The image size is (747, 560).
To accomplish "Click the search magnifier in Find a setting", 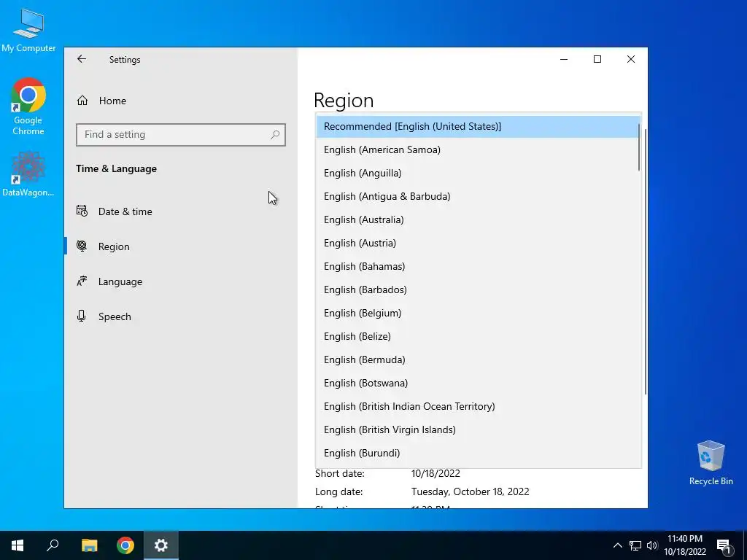I will (275, 135).
